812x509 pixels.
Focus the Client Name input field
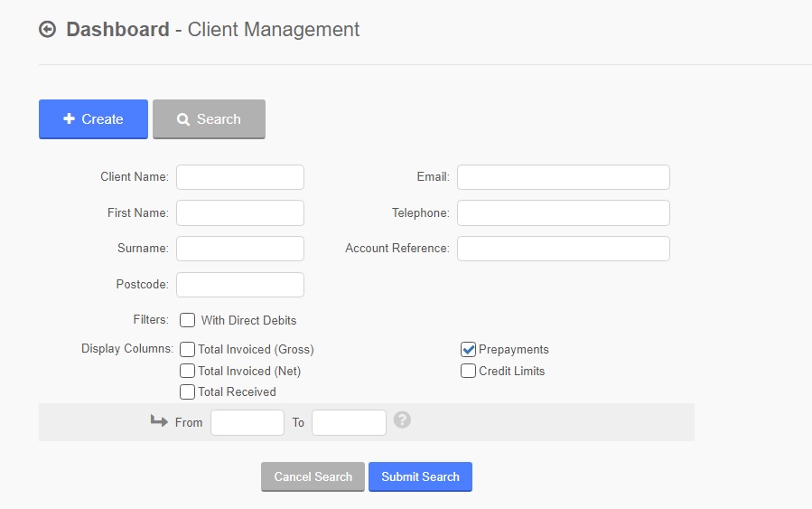coord(240,177)
